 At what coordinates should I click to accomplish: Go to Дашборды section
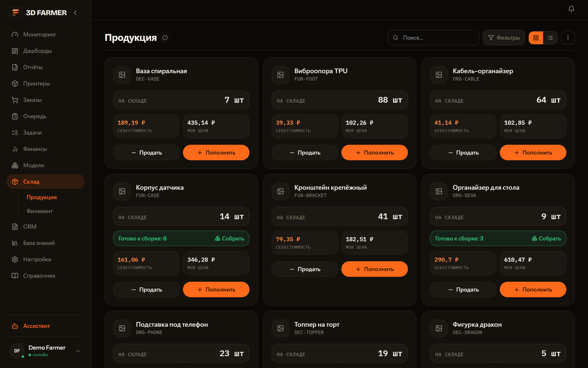point(46,51)
